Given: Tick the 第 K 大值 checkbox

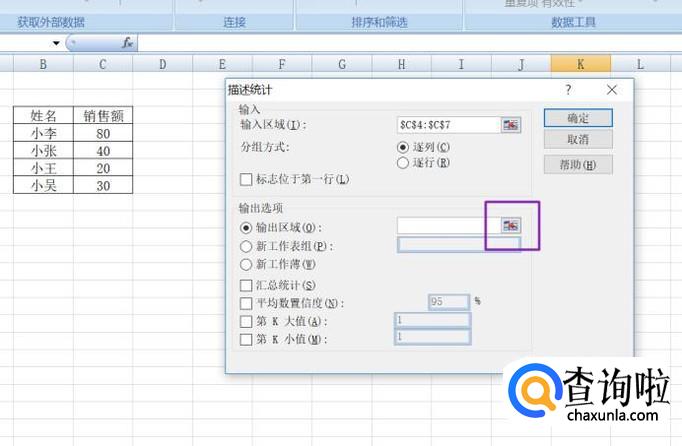Looking at the screenshot, I should [x=247, y=321].
